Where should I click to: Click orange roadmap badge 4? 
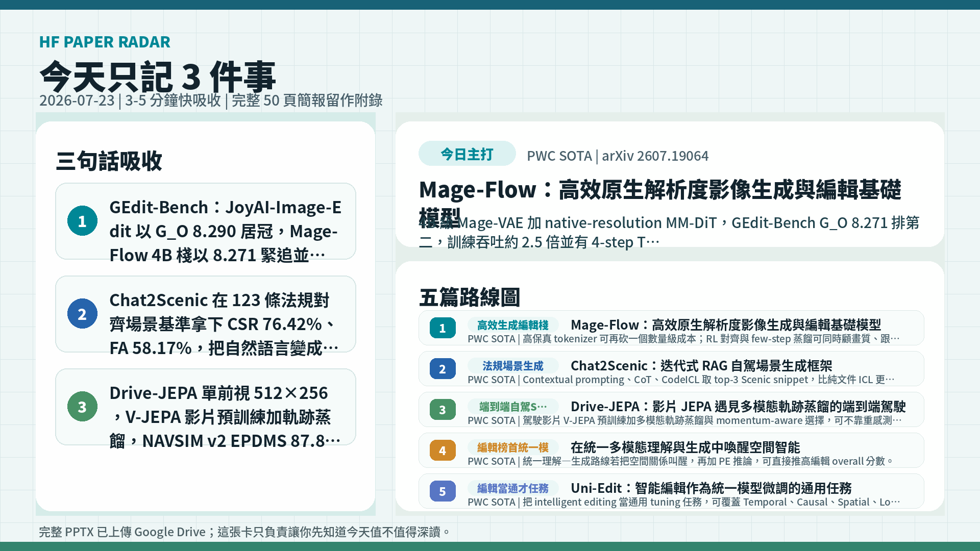443,450
